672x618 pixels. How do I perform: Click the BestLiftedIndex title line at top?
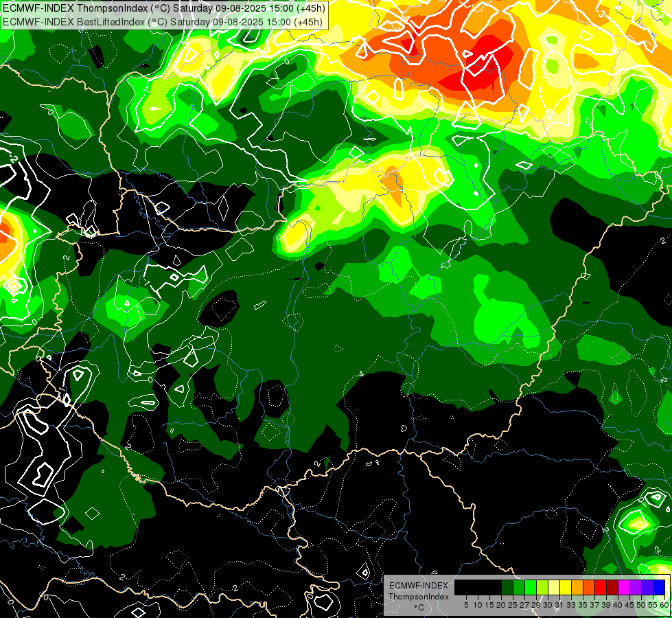pyautogui.click(x=163, y=21)
